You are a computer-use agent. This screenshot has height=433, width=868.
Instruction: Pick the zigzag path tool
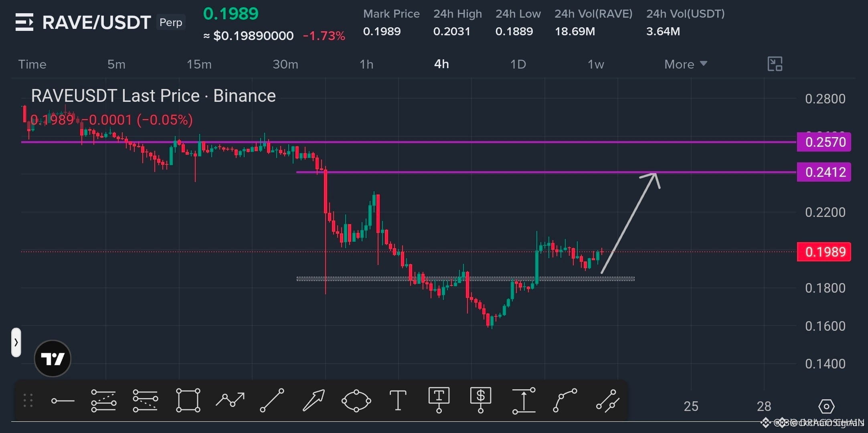tap(230, 400)
